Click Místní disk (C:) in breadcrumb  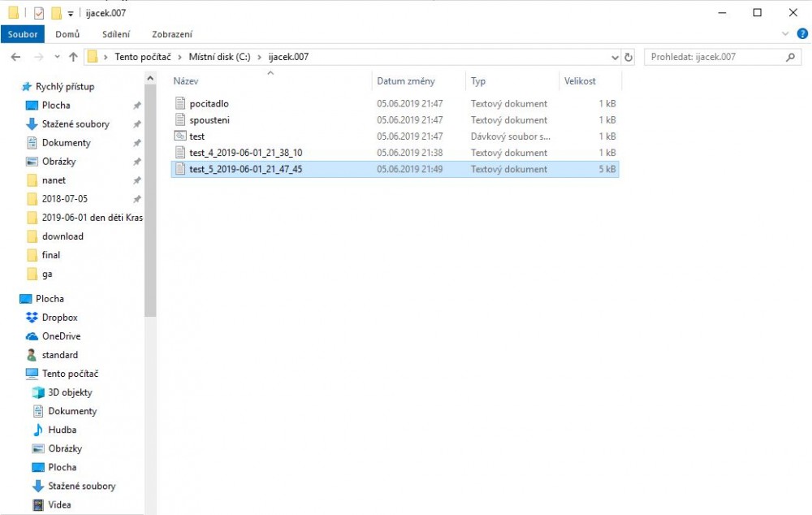[x=219, y=58]
